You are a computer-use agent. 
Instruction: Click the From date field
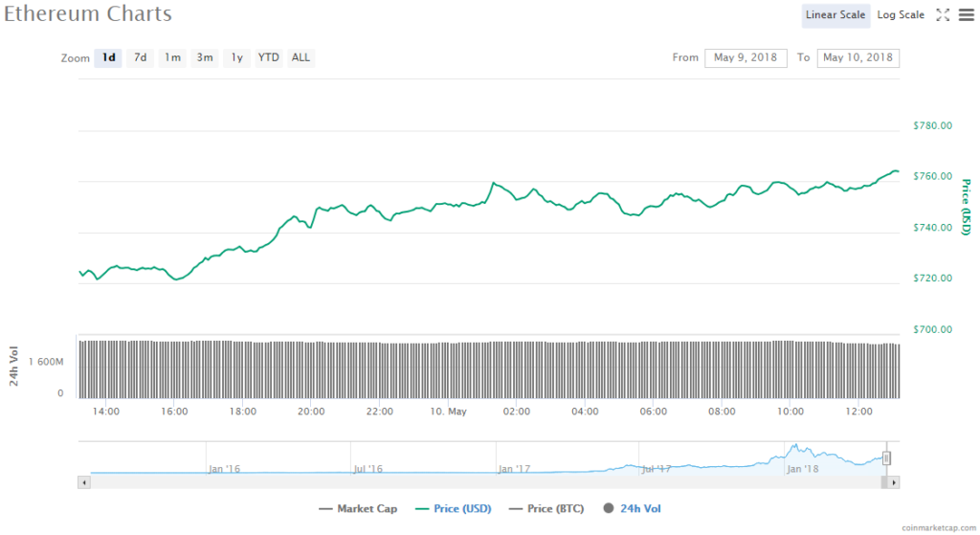coord(746,57)
